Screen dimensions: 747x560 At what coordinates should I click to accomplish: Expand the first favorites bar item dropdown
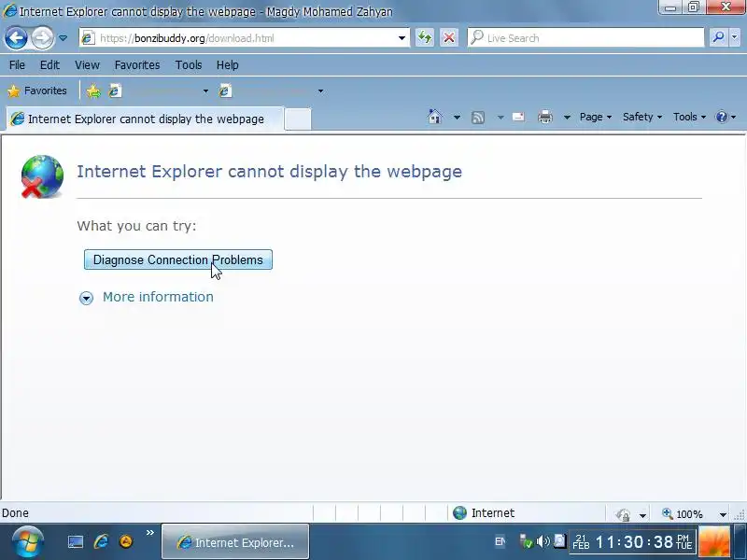(x=205, y=91)
